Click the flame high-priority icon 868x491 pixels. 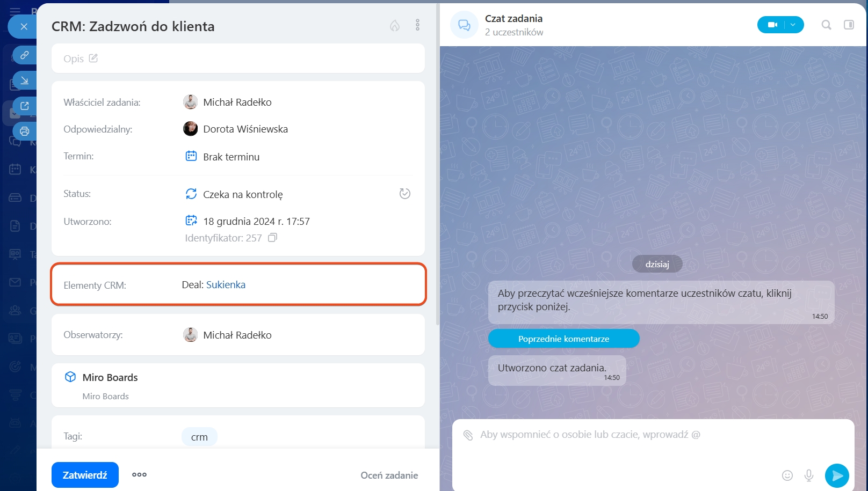click(395, 26)
